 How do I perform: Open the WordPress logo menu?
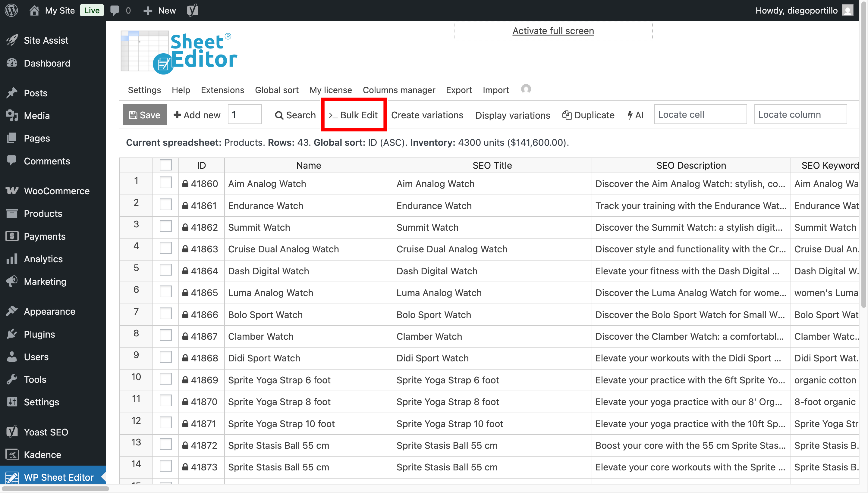coord(11,10)
